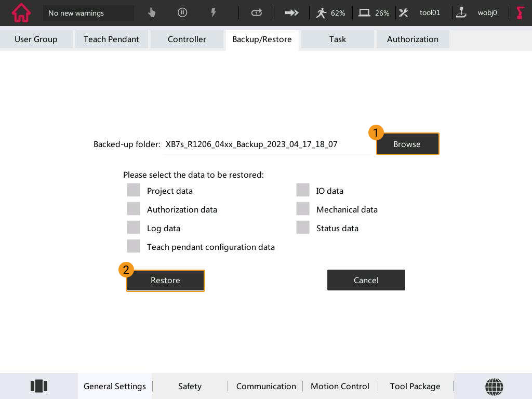The height and width of the screenshot is (399, 532).
Task: Tap the manual mode hand icon
Action: (152, 13)
